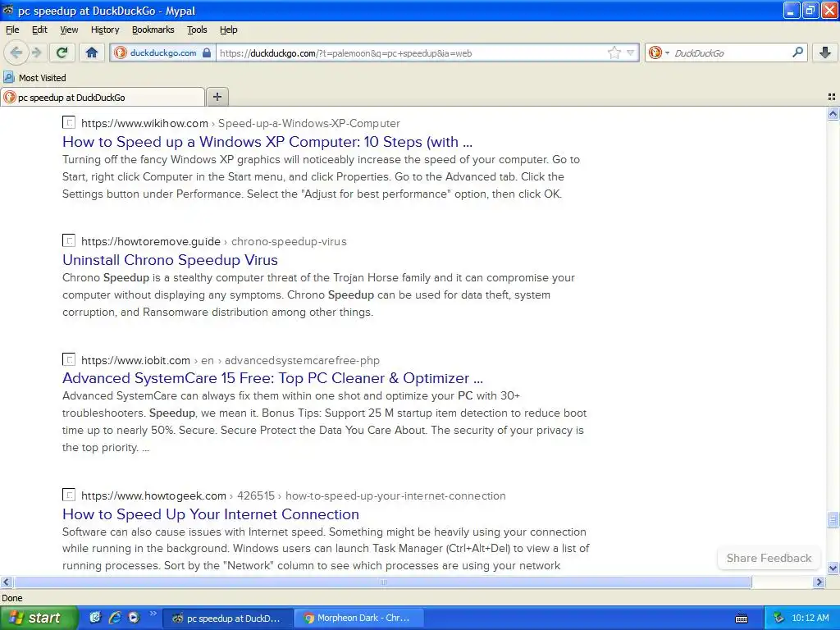This screenshot has height=630, width=840.
Task: Open the Most Visited bookmarks folder
Action: (34, 78)
